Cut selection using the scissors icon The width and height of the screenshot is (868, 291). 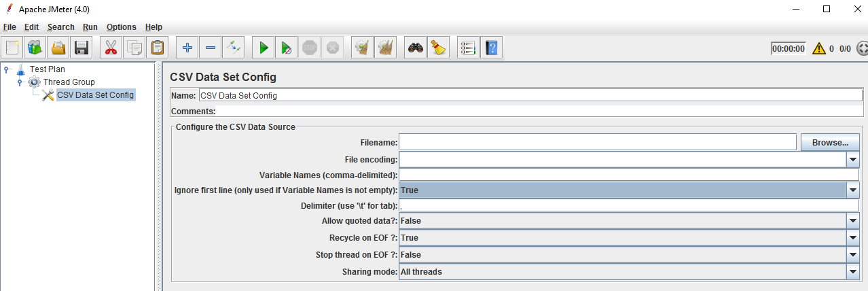(111, 48)
